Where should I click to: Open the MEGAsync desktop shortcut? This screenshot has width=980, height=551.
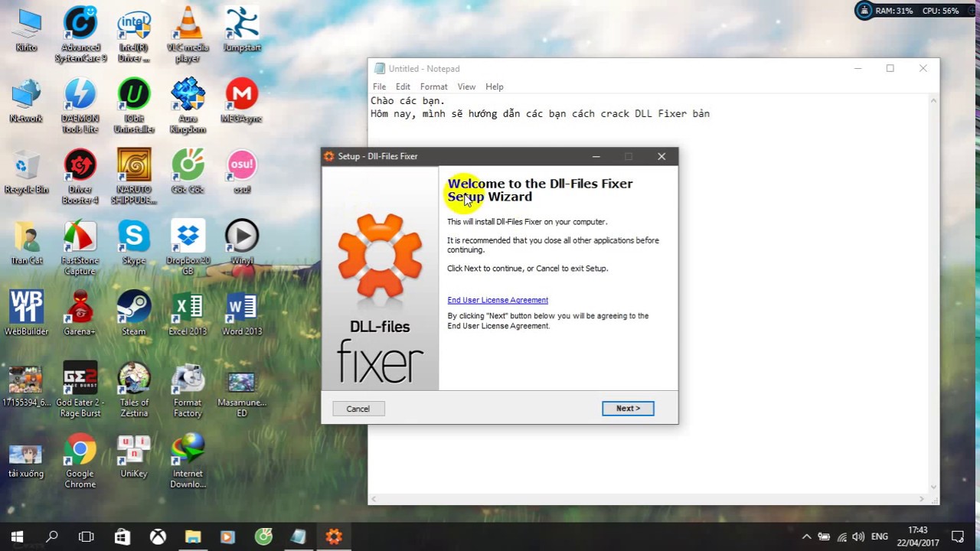pyautogui.click(x=242, y=100)
